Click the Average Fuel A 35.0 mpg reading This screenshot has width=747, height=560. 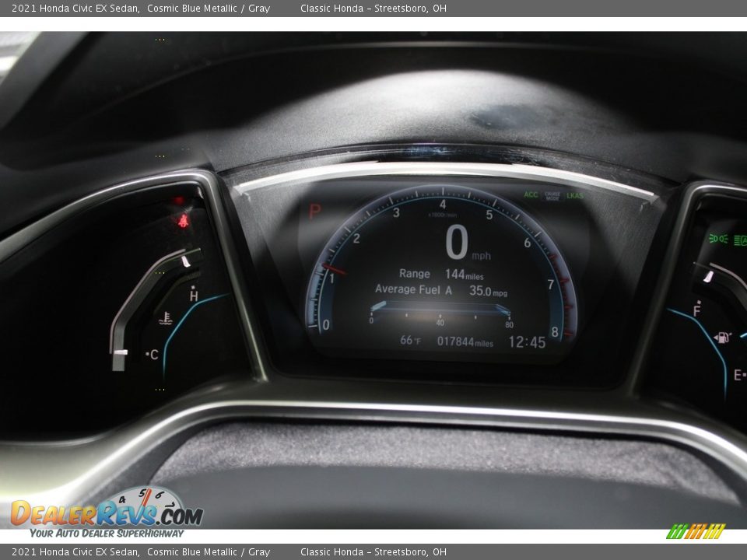(x=441, y=290)
